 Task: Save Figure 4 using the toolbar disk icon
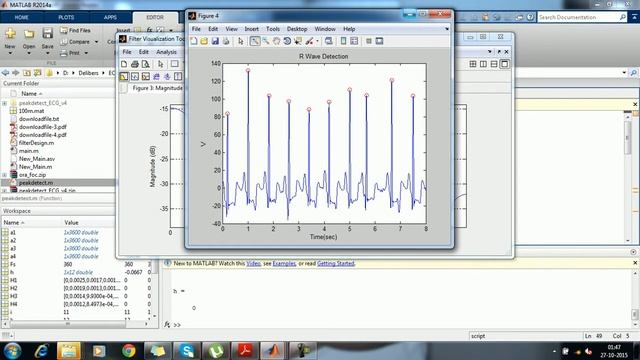(215, 41)
